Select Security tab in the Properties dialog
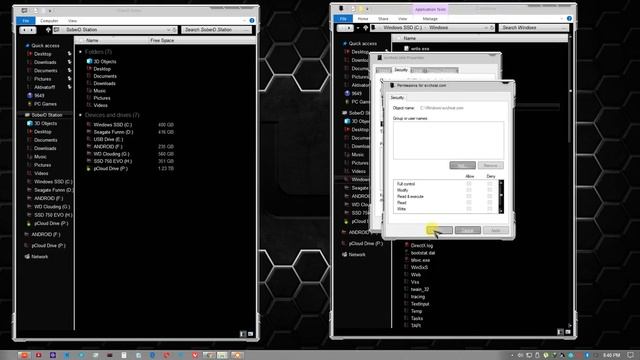Viewport: 640px width, 360px height. click(x=401, y=70)
